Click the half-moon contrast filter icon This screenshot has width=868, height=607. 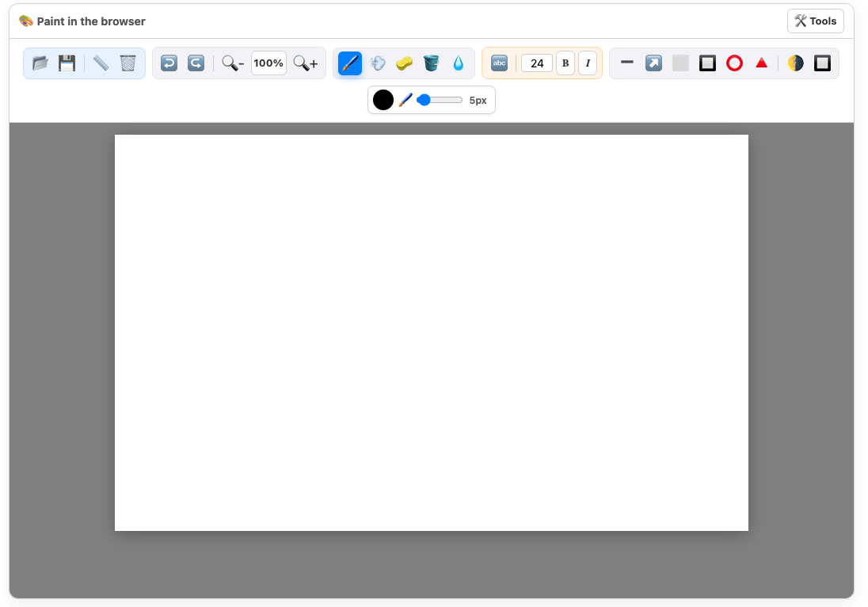(795, 63)
